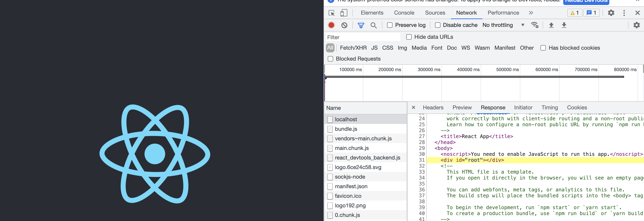This screenshot has width=644, height=221.
Task: Import HAR file with upload arrow
Action: click(x=551, y=25)
